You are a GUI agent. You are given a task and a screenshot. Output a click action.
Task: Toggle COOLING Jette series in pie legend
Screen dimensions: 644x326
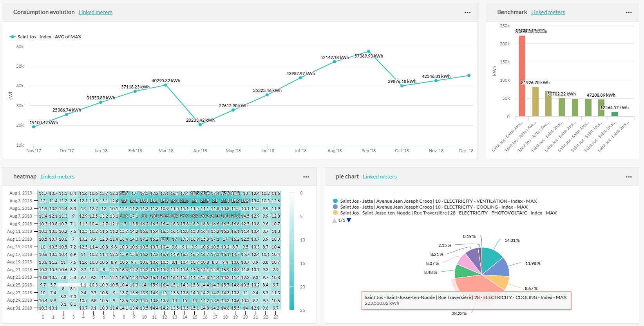430,207
